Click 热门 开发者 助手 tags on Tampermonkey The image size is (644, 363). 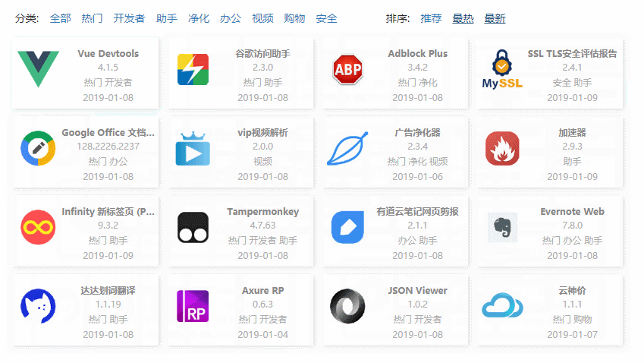(x=263, y=241)
